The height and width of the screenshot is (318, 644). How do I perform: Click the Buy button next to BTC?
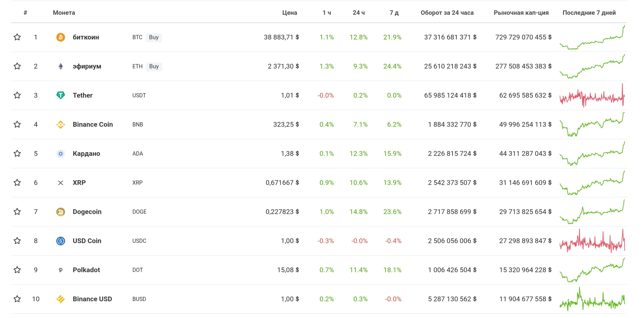click(x=154, y=37)
